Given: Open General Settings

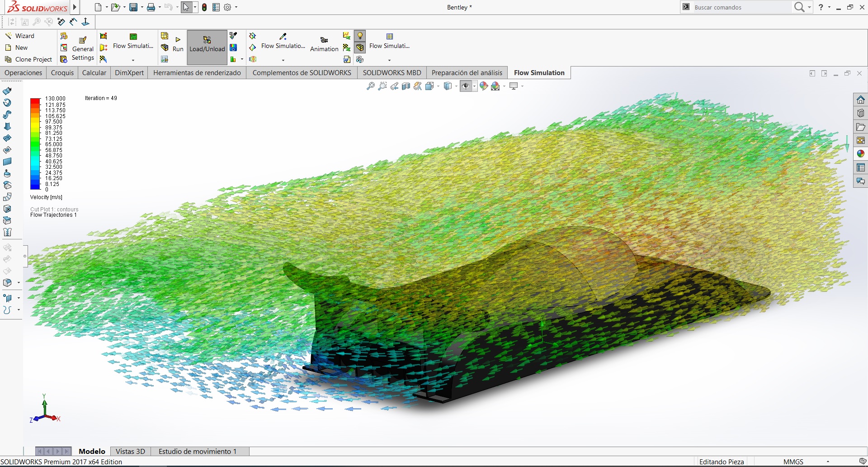Looking at the screenshot, I should click(83, 48).
